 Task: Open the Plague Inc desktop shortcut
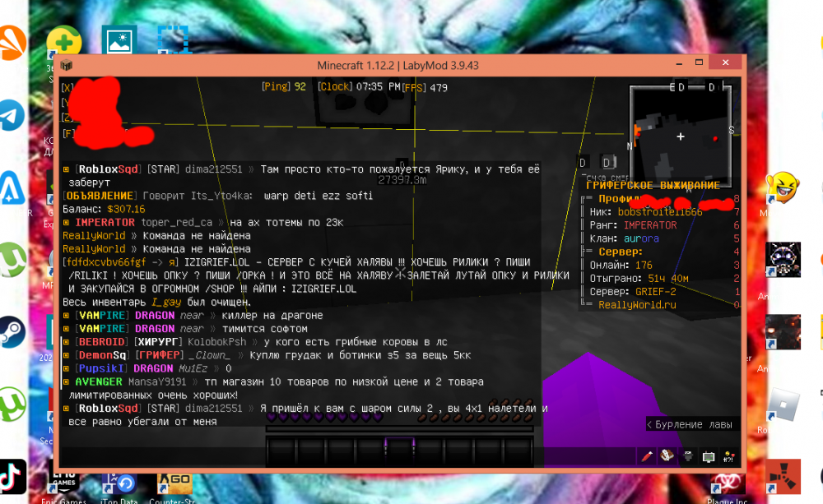pos(728,483)
